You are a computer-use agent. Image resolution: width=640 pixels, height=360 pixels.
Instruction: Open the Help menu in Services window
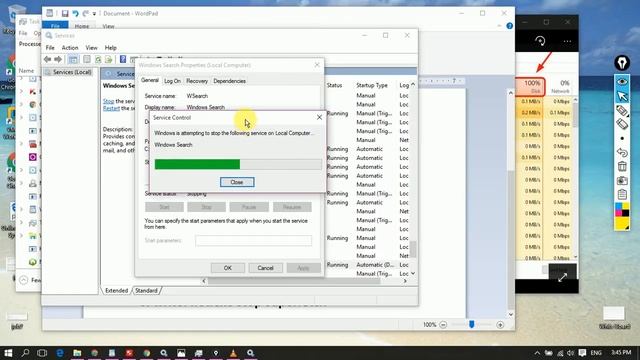pos(111,48)
